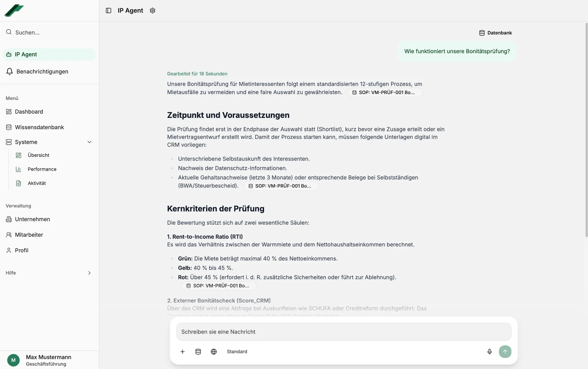This screenshot has height=369, width=588.
Task: Toggle the sidebar panel icon
Action: tap(108, 10)
